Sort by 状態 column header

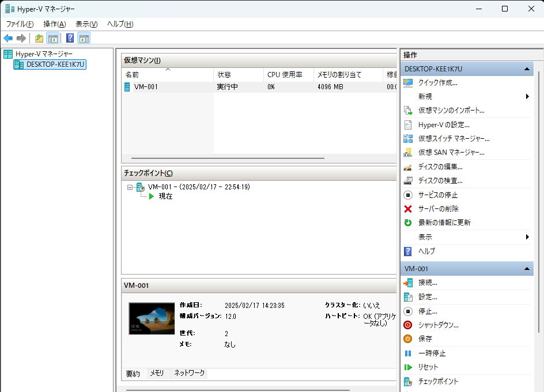[x=239, y=74]
